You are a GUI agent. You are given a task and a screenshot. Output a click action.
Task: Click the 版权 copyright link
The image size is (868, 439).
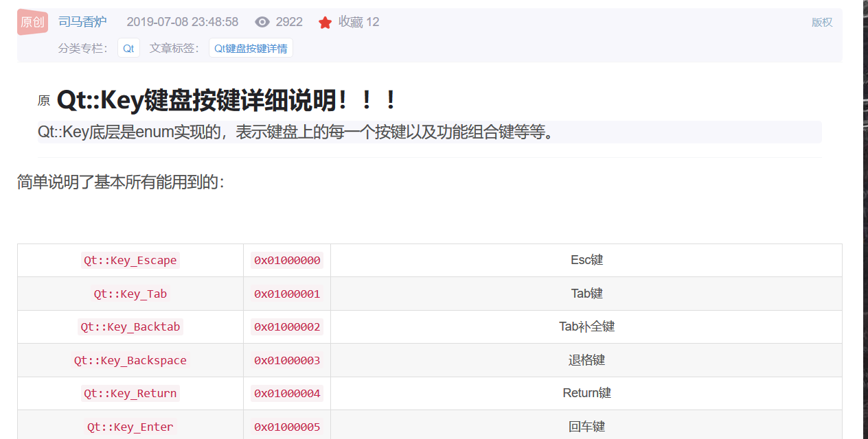click(x=821, y=22)
